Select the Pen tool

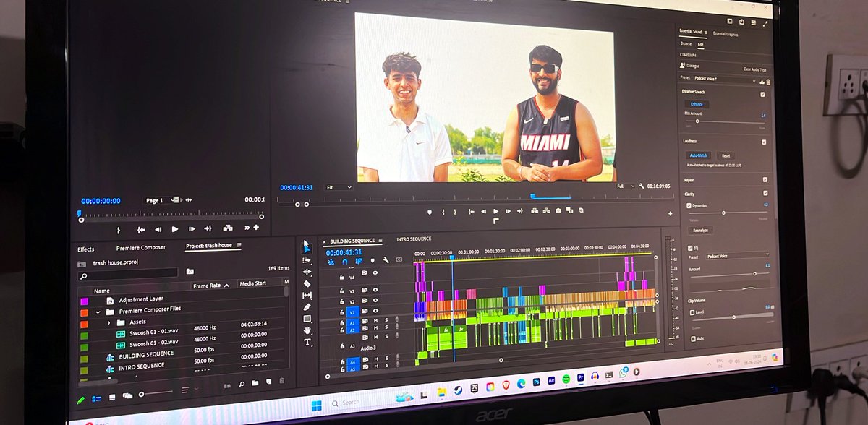(x=307, y=306)
